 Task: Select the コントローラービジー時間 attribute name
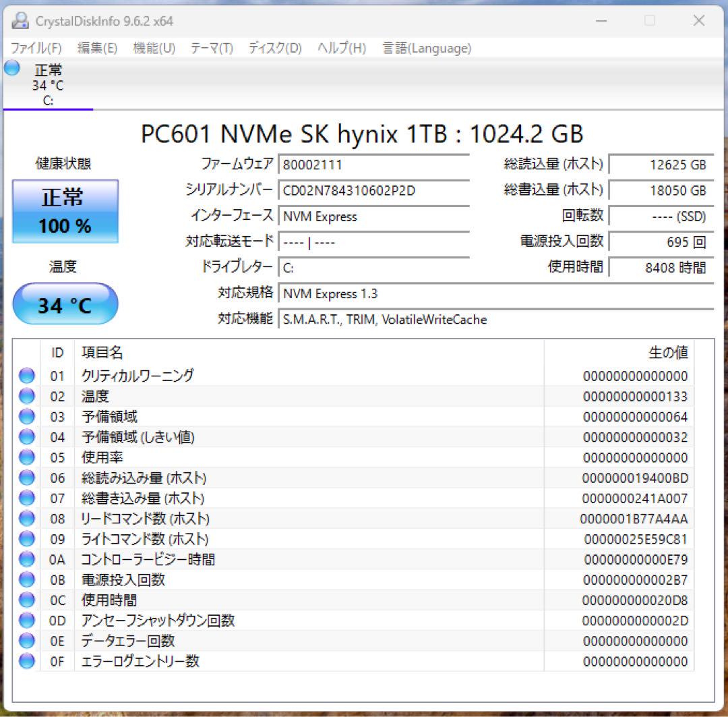[148, 559]
